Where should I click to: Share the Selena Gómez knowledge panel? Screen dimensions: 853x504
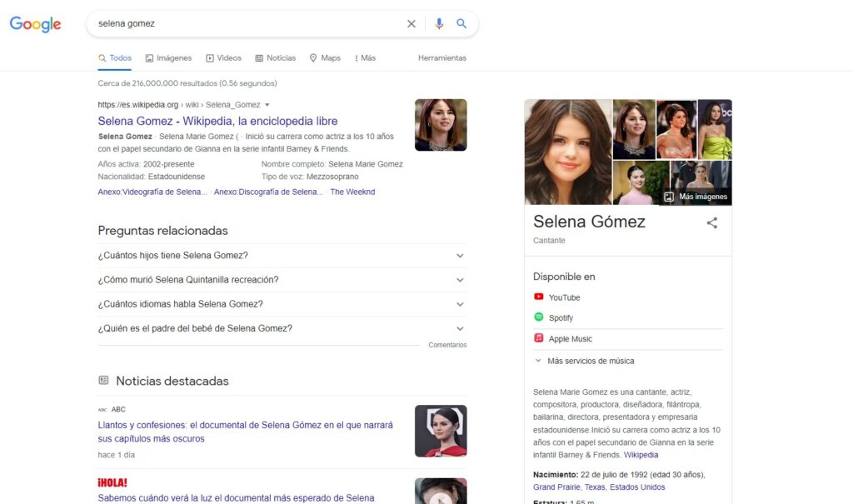[712, 222]
